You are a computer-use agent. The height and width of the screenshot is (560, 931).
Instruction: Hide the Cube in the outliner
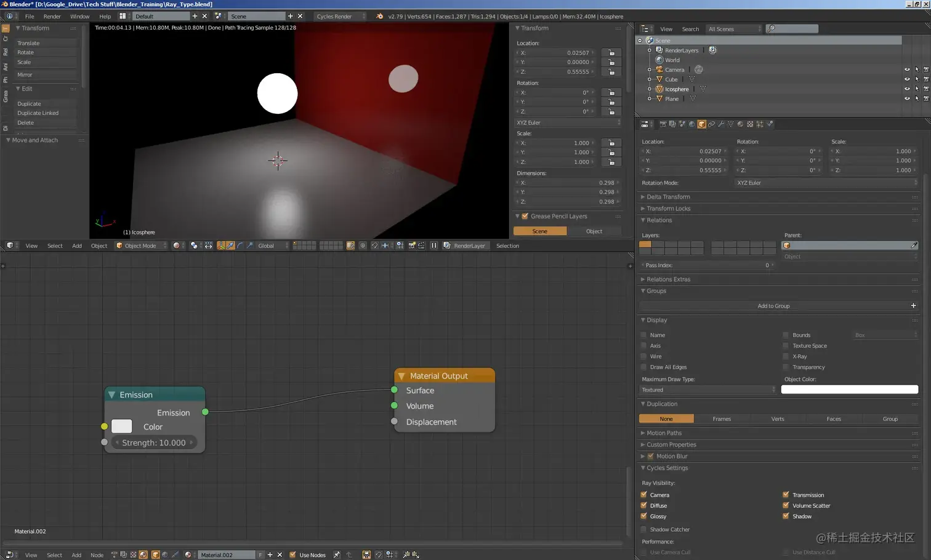click(x=906, y=79)
